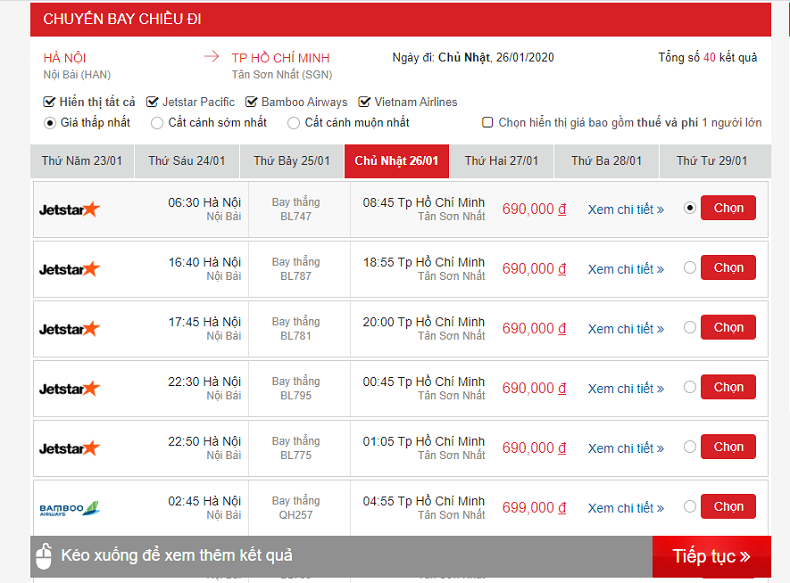Click Jetstar logo on 22:30 flight row
The height and width of the screenshot is (583, 790).
tap(70, 388)
